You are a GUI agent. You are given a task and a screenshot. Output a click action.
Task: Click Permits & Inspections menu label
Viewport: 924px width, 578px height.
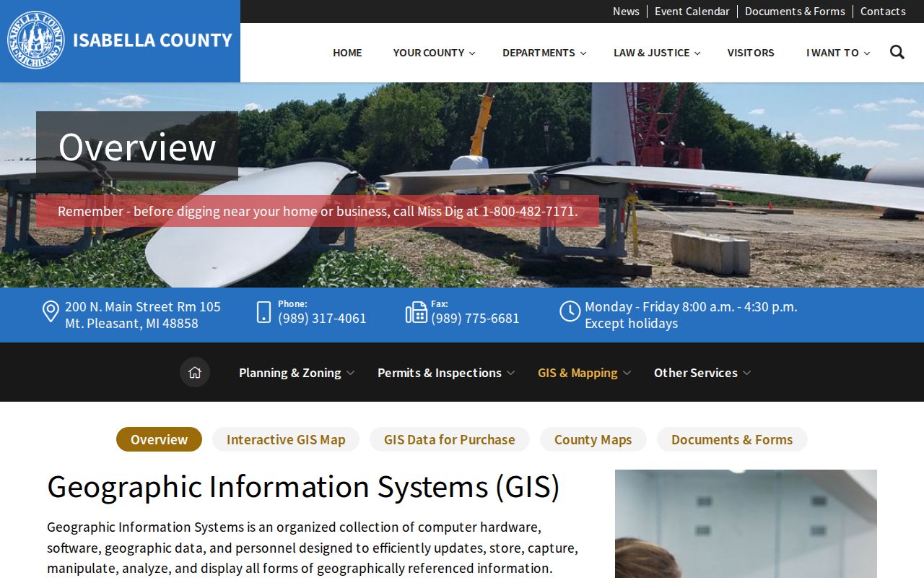point(440,373)
